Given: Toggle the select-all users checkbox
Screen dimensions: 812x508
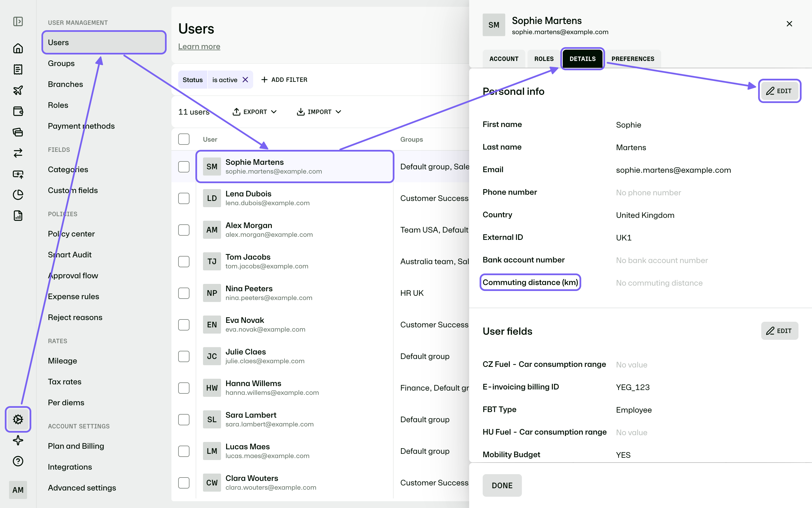Looking at the screenshot, I should (x=184, y=139).
